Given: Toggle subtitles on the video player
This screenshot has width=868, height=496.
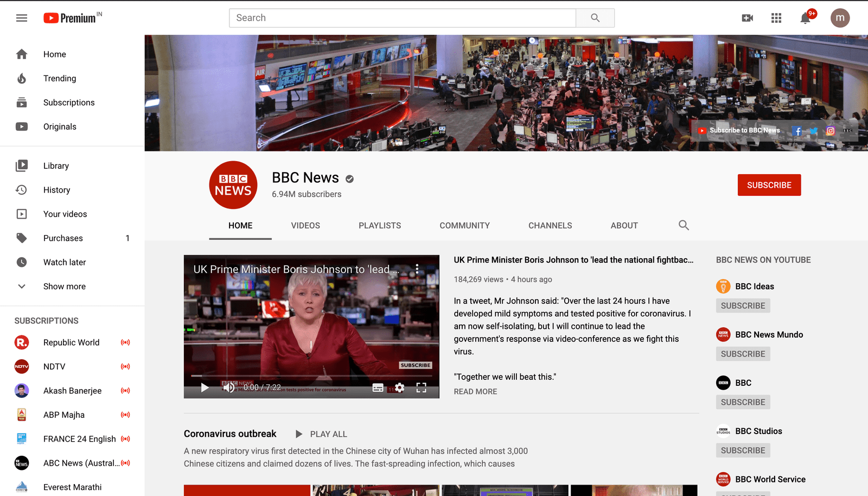Looking at the screenshot, I should point(378,387).
